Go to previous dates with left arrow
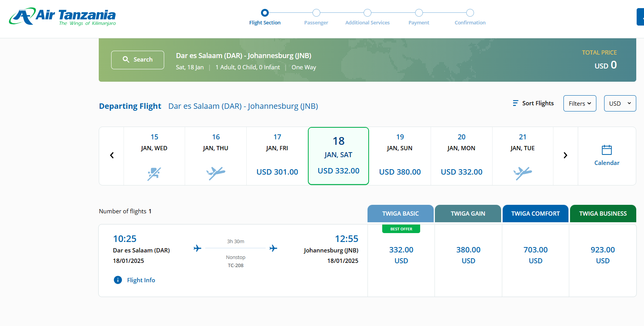Image resolution: width=644 pixels, height=326 pixels. [112, 156]
